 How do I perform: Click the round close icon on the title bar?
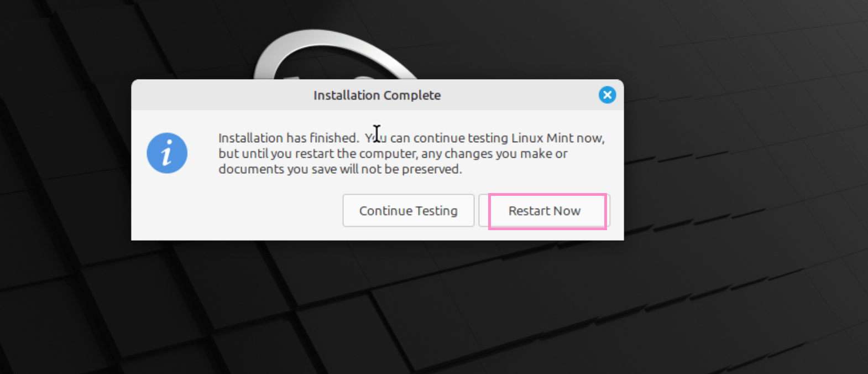(x=607, y=95)
